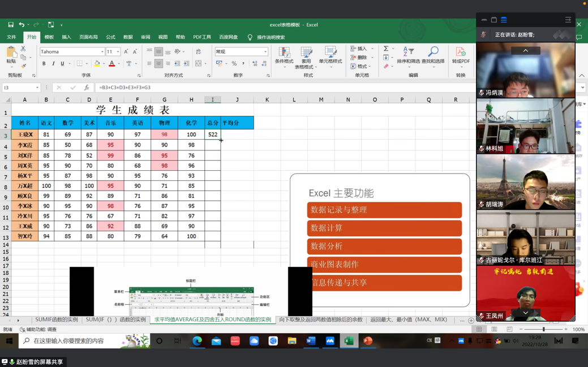This screenshot has width=588, height=367.
Task: Click the 条件格式 conditional formatting icon
Action: click(x=284, y=53)
